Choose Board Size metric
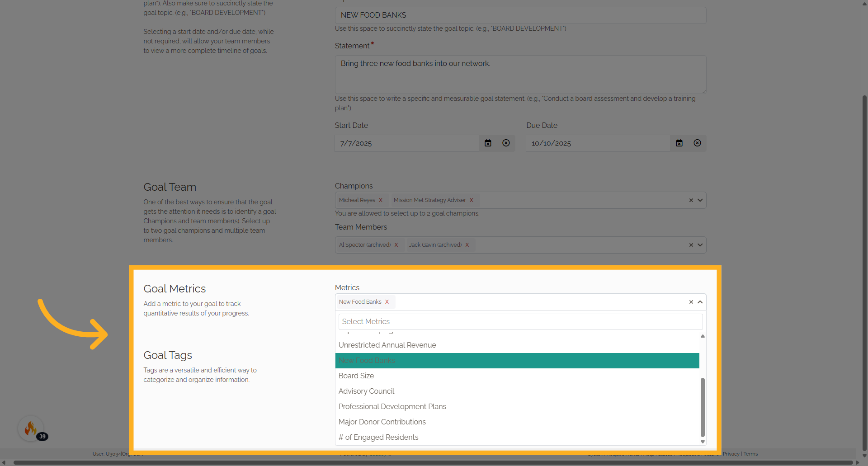Viewport: 868px width, 466px height. tap(517, 376)
